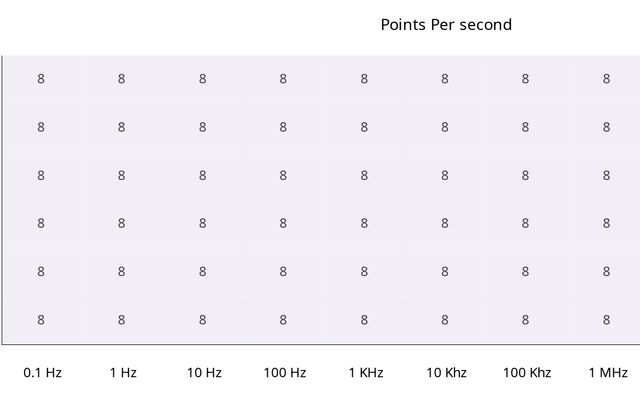Select the 10 Khz column label
Viewport: 640px width, 400px height.
[446, 373]
